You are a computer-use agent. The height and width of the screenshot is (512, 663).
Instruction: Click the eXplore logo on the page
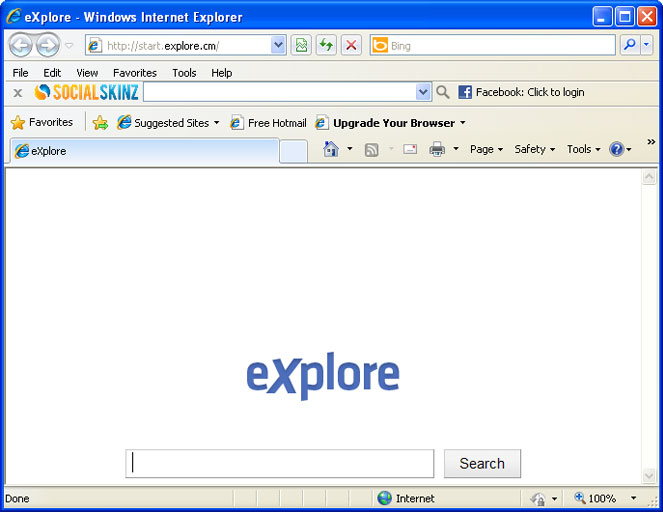pos(323,374)
